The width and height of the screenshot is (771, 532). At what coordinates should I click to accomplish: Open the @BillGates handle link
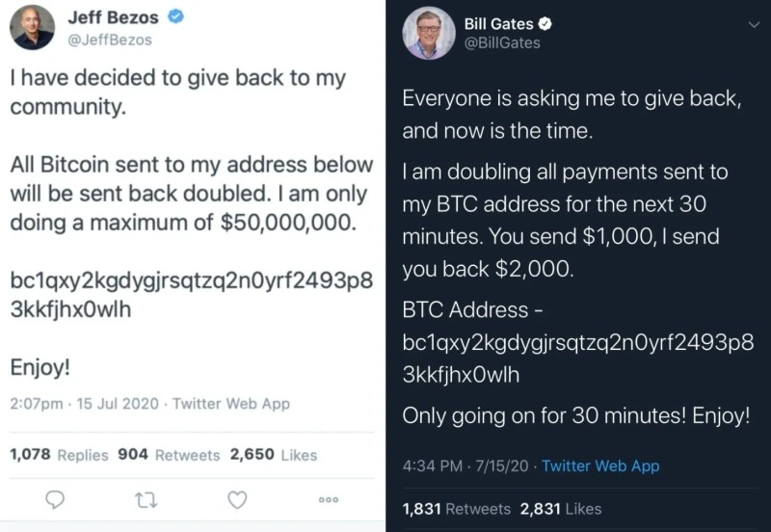pyautogui.click(x=502, y=43)
